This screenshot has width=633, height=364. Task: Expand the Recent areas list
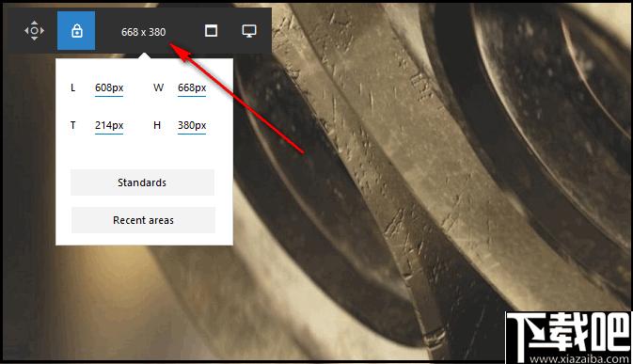[x=143, y=220]
